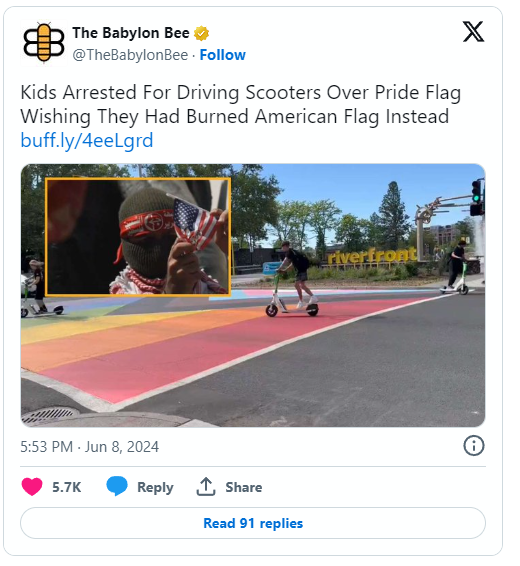This screenshot has height=566, width=520.
Task: Click the Share label
Action: [x=244, y=487]
